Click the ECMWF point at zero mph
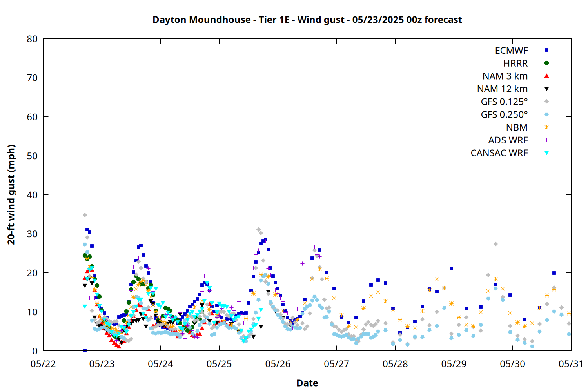The height and width of the screenshot is (392, 588). point(85,350)
